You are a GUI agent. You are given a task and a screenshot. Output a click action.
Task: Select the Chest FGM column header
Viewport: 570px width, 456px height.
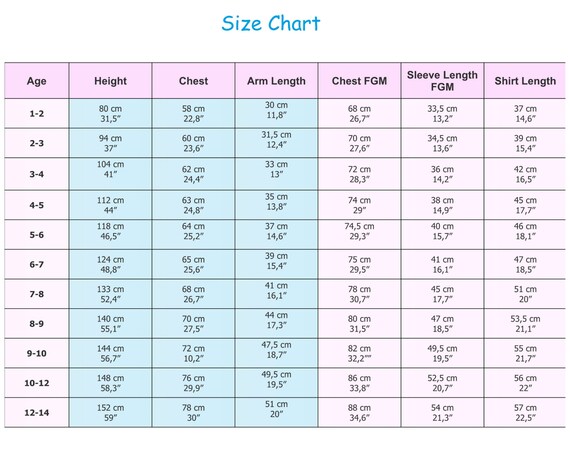[360, 81]
